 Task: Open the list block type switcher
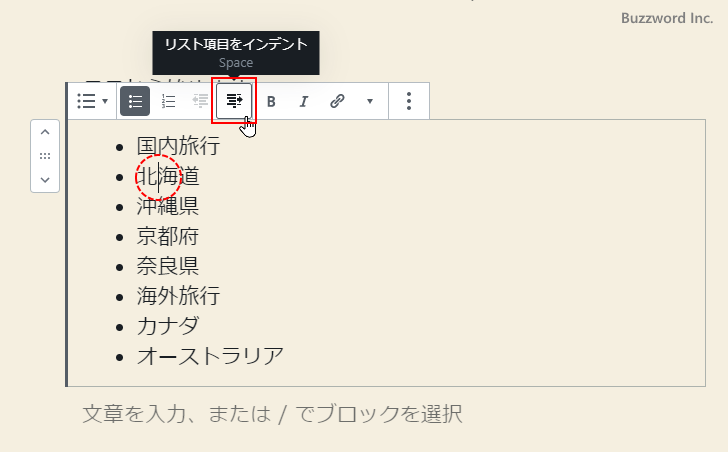tap(92, 101)
